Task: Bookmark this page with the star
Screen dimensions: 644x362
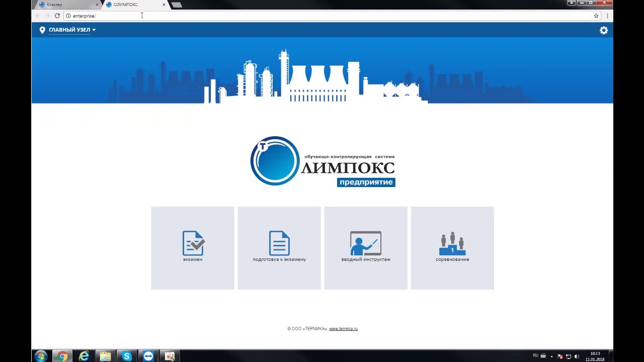Action: click(x=596, y=16)
